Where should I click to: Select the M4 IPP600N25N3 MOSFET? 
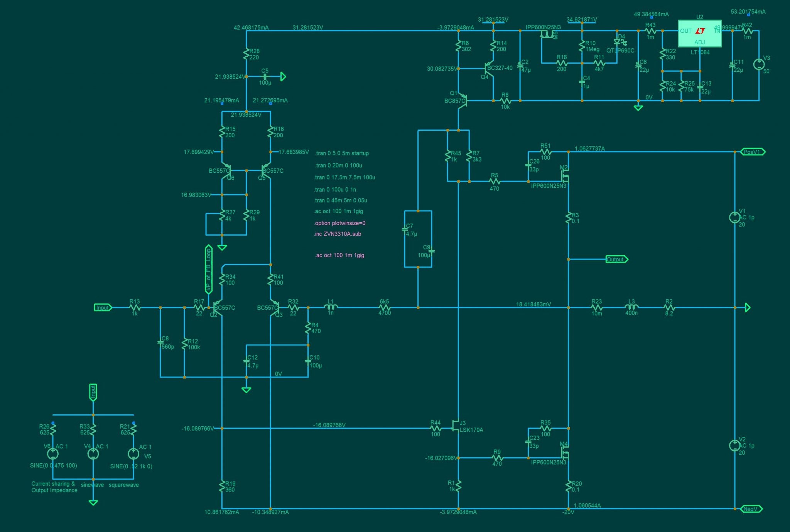point(565,453)
